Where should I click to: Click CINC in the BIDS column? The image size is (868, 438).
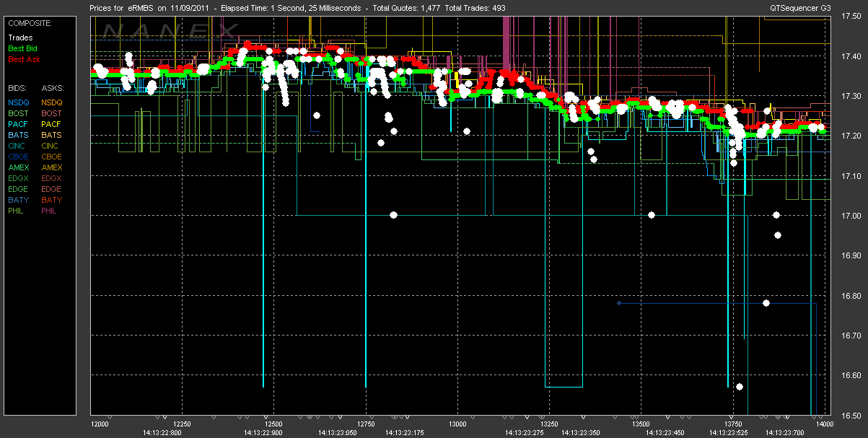tap(18, 146)
